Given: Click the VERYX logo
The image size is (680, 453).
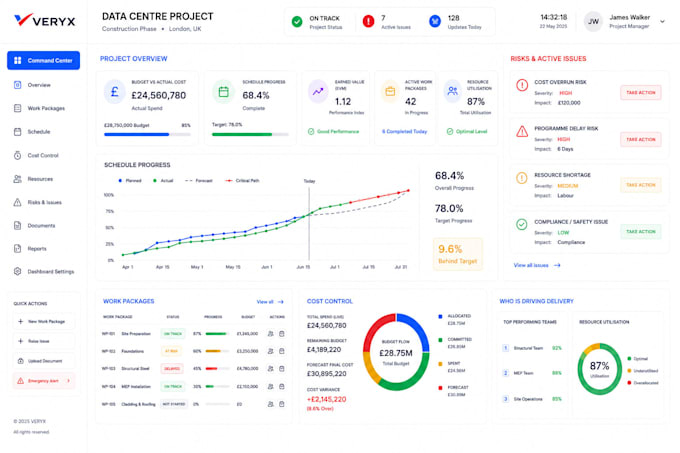Looking at the screenshot, I should pyautogui.click(x=45, y=20).
